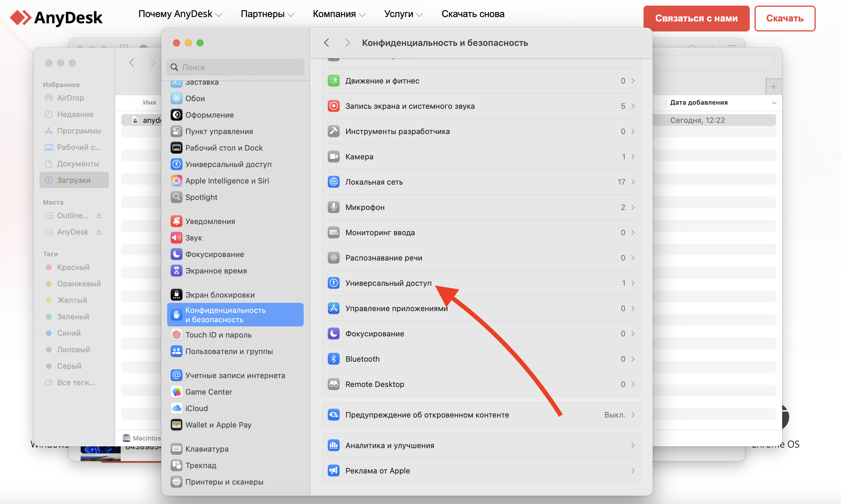Click the Microphone (Микрофон) icon
This screenshot has width=841, height=504.
[x=333, y=207]
